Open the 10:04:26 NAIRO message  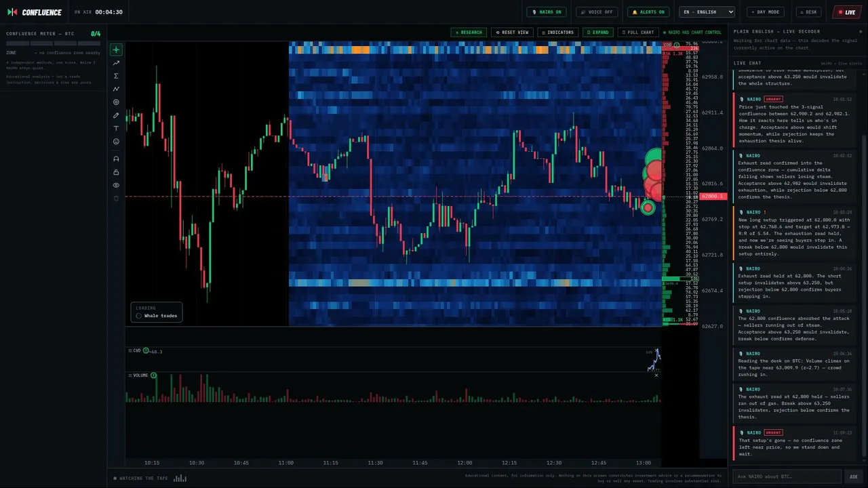pyautogui.click(x=794, y=282)
